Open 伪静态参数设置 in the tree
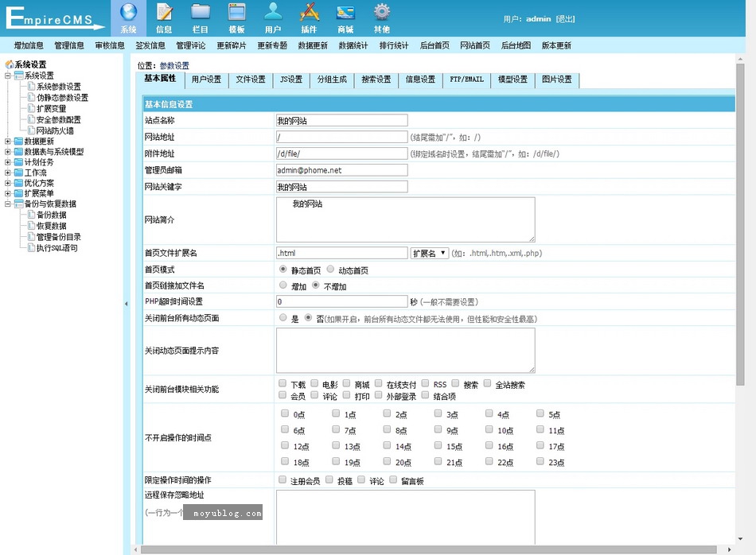The height and width of the screenshot is (555, 756). point(63,97)
